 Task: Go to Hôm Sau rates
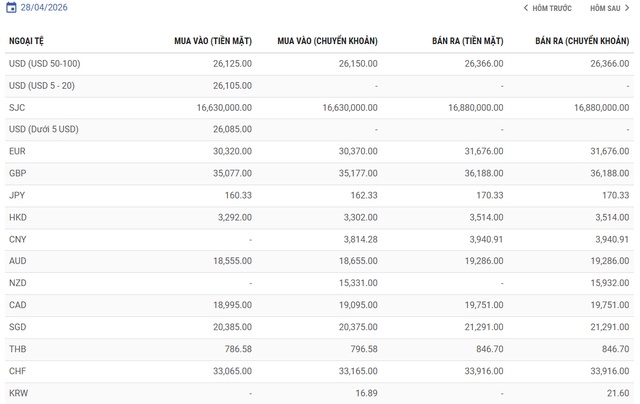click(605, 8)
